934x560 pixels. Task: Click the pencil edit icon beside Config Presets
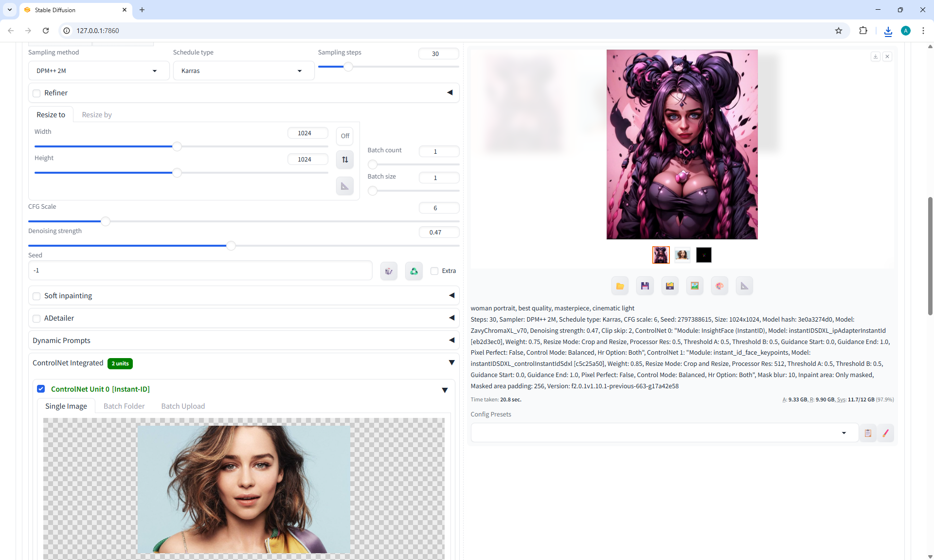click(x=885, y=433)
